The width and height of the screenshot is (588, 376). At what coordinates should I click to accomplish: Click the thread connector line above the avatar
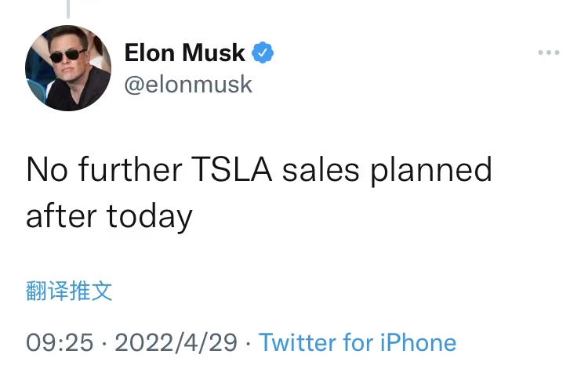point(68,8)
